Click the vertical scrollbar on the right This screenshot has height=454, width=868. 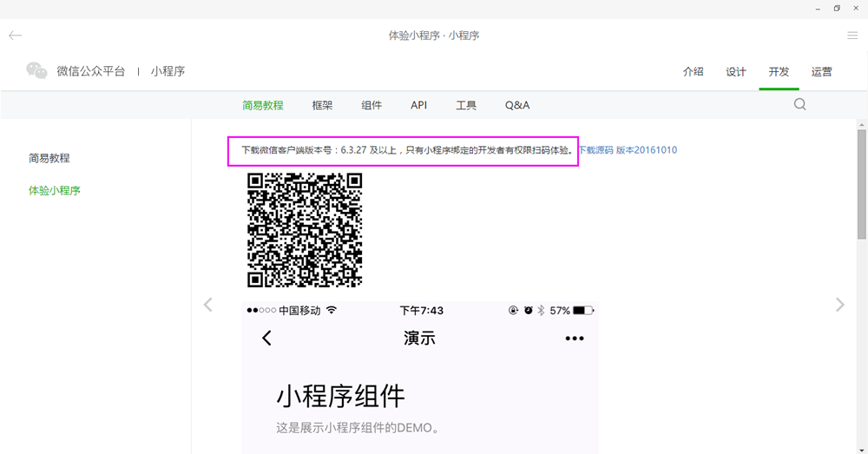[x=861, y=184]
